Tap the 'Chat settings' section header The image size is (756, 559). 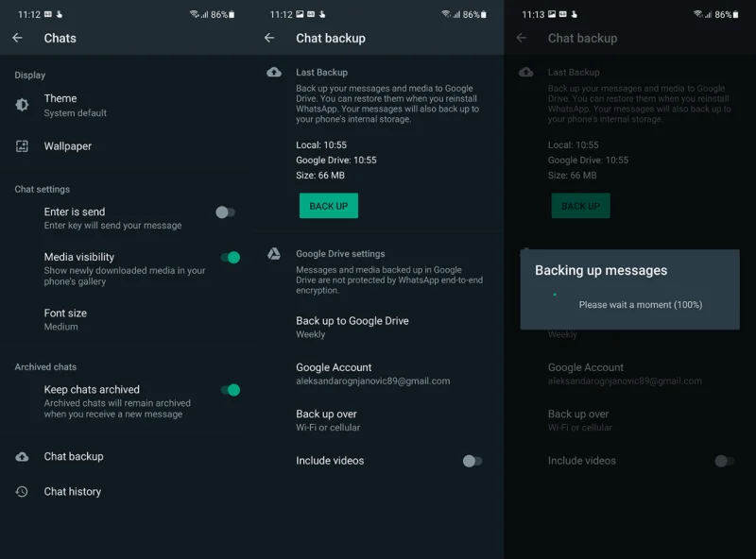(42, 190)
